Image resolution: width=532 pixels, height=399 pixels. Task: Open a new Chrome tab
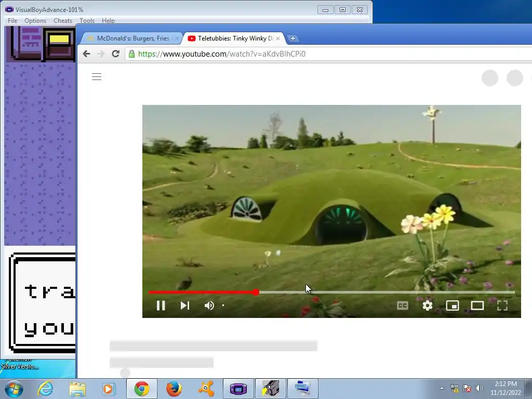click(x=293, y=38)
